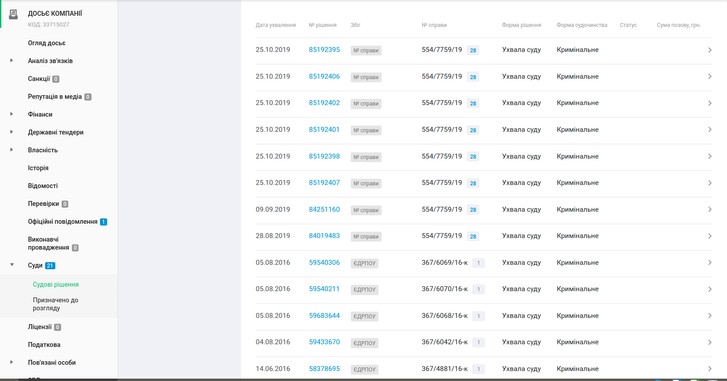
Task: Open Огляд досьє page
Action: click(46, 43)
